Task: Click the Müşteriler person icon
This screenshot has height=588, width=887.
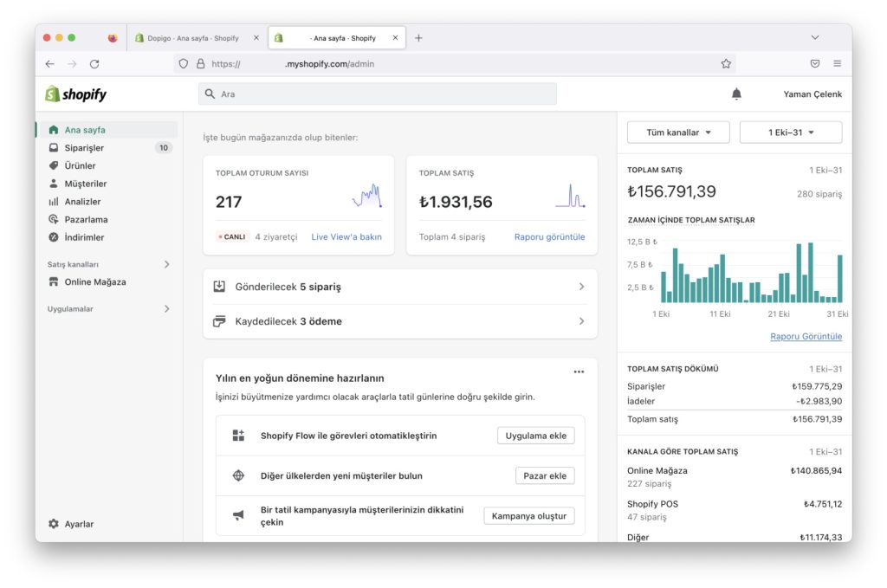Action: 53,184
